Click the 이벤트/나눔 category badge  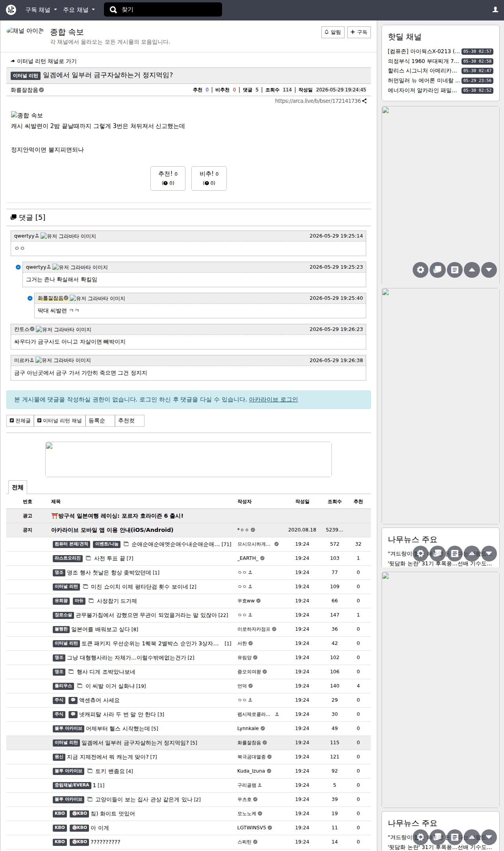[x=107, y=544]
